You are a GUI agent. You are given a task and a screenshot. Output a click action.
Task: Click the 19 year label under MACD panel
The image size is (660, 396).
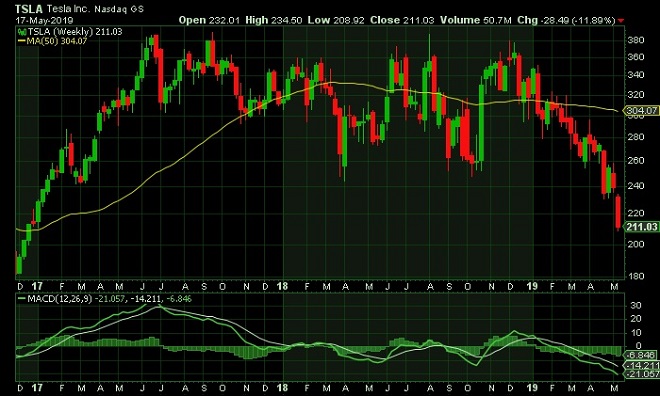(532, 387)
